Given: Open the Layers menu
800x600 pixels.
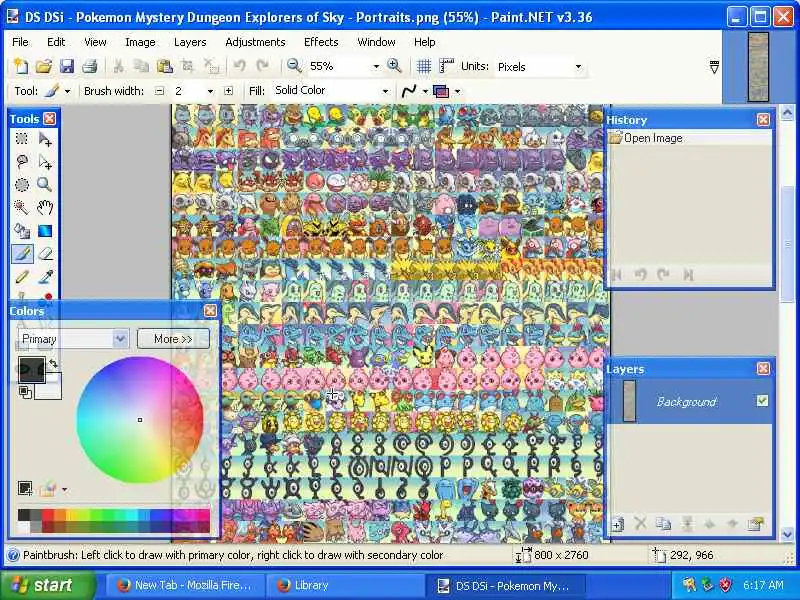Looking at the screenshot, I should pos(190,42).
